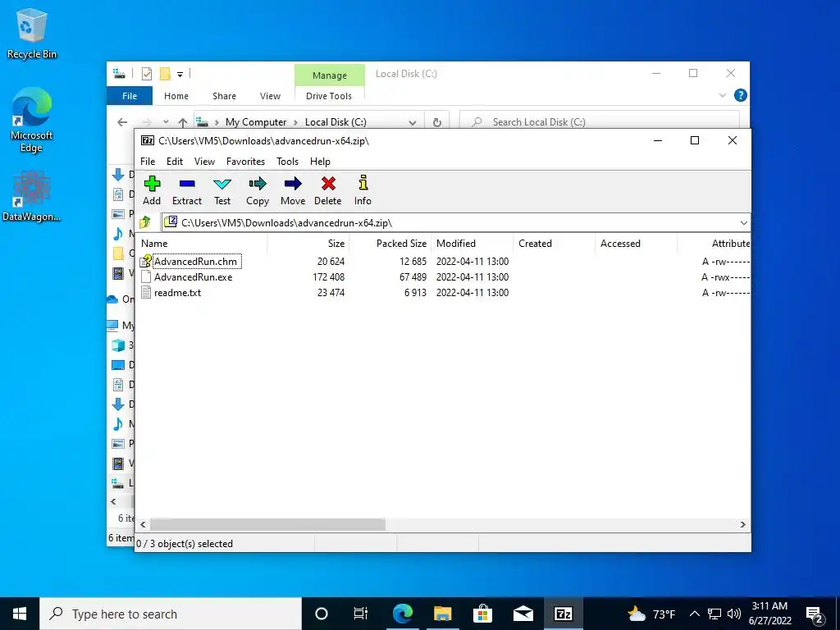Click the network tray icon
Screen dimensions: 840x630
click(x=714, y=614)
